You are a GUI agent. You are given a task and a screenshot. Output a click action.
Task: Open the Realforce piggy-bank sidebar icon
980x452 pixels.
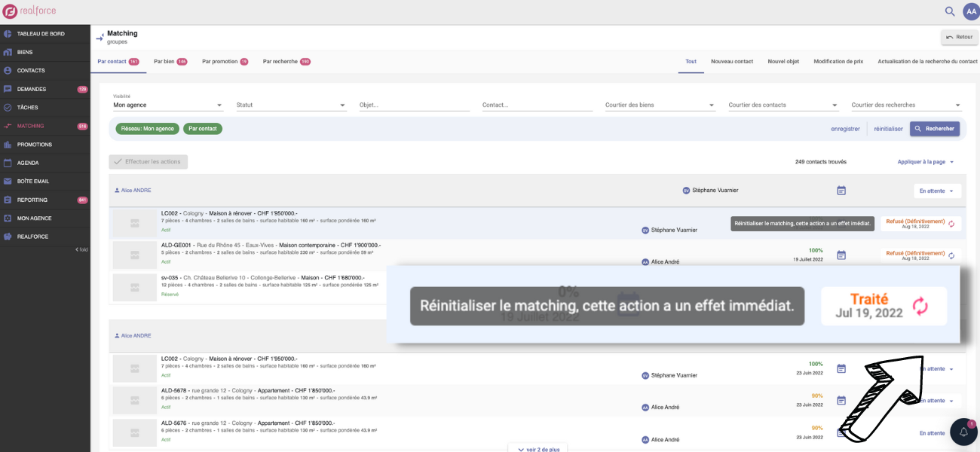[x=8, y=237]
